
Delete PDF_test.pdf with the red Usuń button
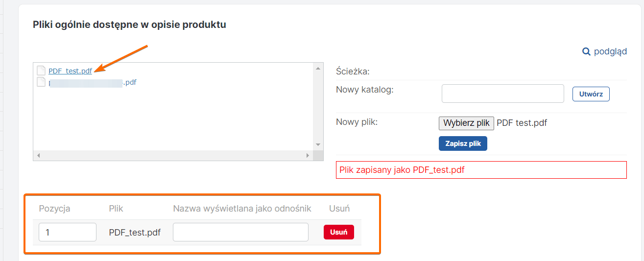click(x=338, y=232)
